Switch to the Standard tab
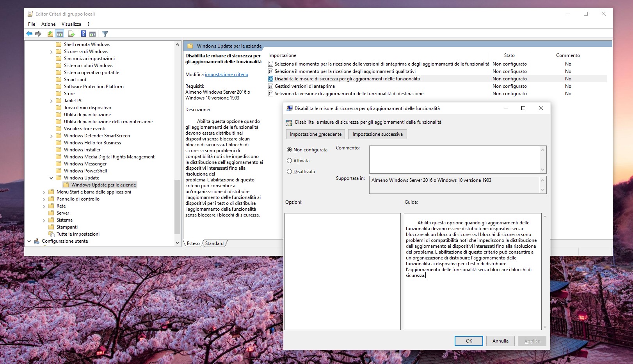The width and height of the screenshot is (633, 364). point(215,243)
